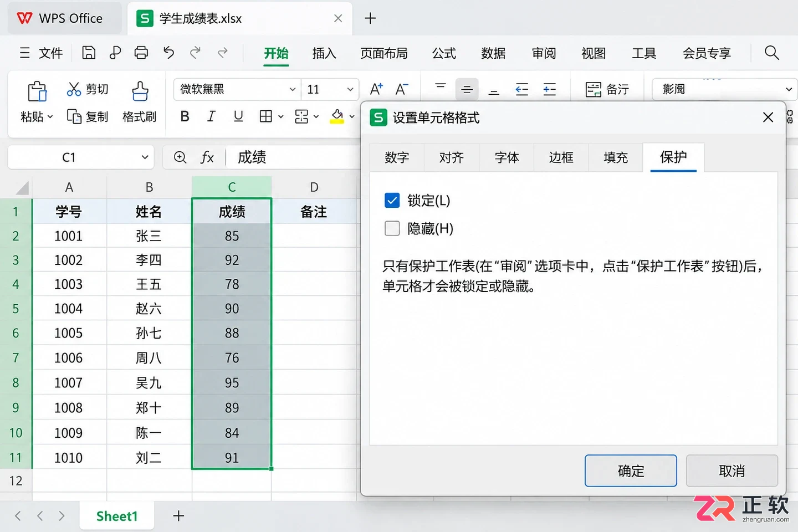Click the Save icon in the quick toolbar
The image size is (798, 532).
[89, 53]
